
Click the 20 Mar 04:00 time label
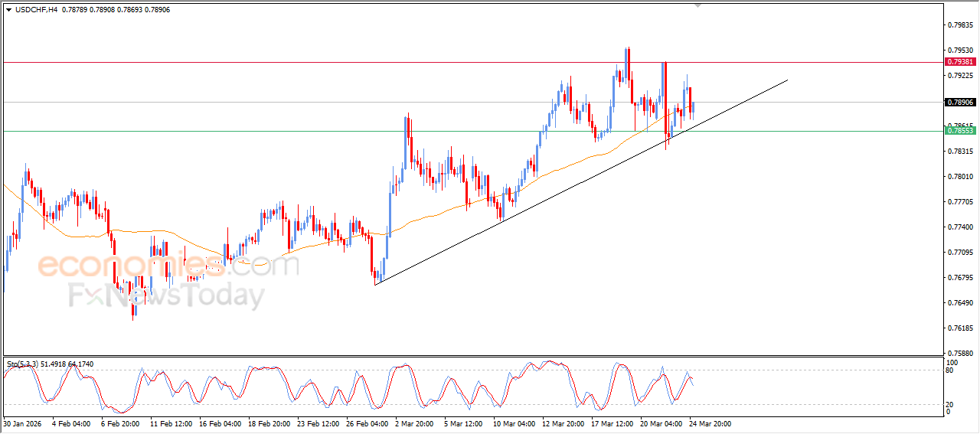(660, 423)
